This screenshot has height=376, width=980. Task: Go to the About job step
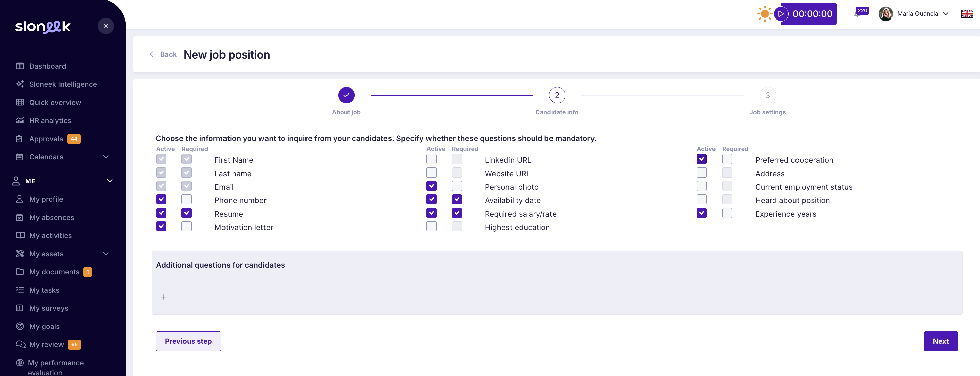(346, 96)
